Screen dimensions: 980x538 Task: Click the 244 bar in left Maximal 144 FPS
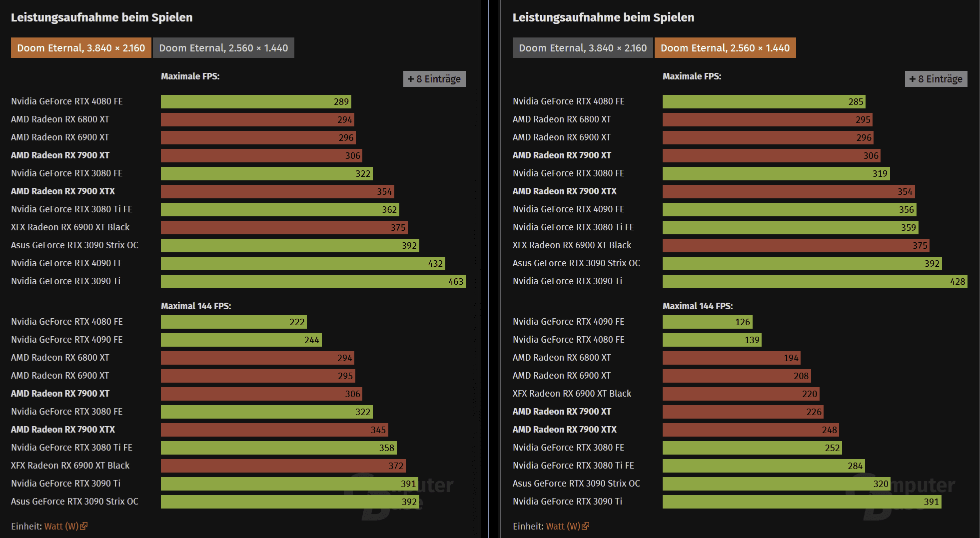tap(241, 340)
